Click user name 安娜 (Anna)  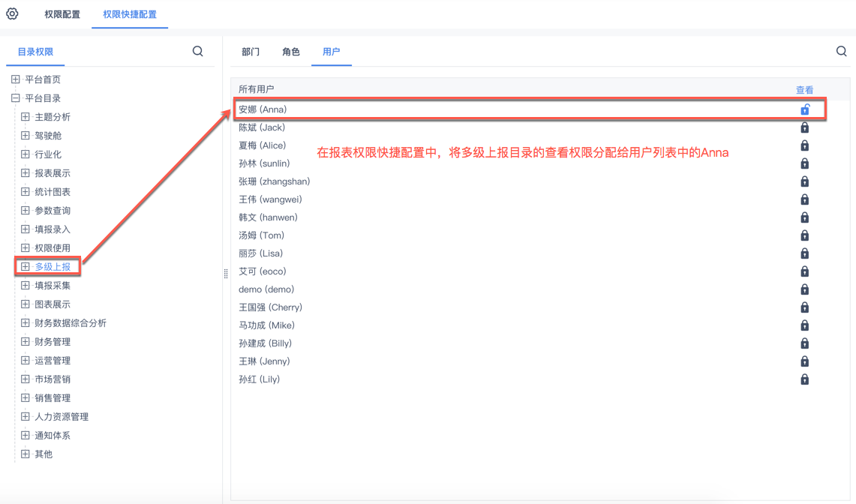point(263,109)
